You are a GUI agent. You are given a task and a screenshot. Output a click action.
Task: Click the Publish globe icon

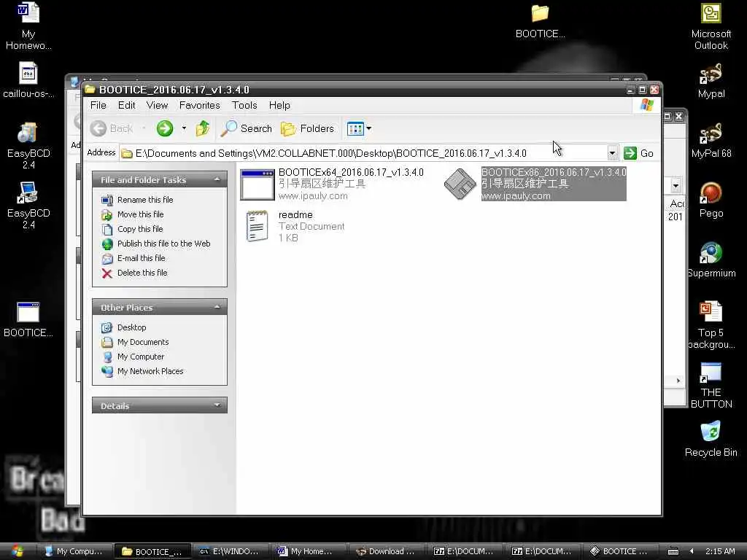click(x=107, y=244)
